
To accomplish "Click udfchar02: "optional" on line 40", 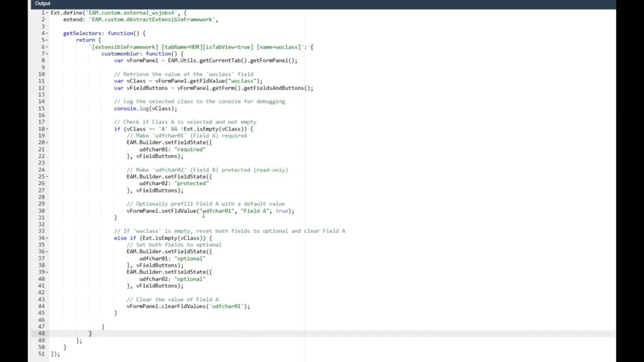I will 173,279.
